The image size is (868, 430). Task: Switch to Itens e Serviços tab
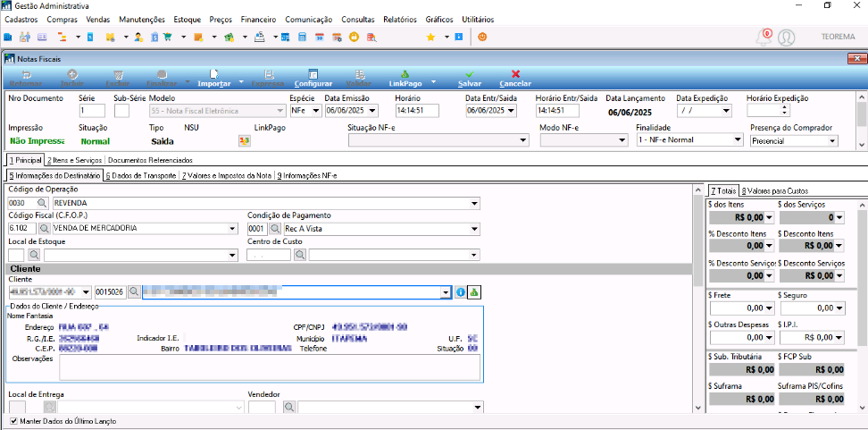(x=74, y=160)
